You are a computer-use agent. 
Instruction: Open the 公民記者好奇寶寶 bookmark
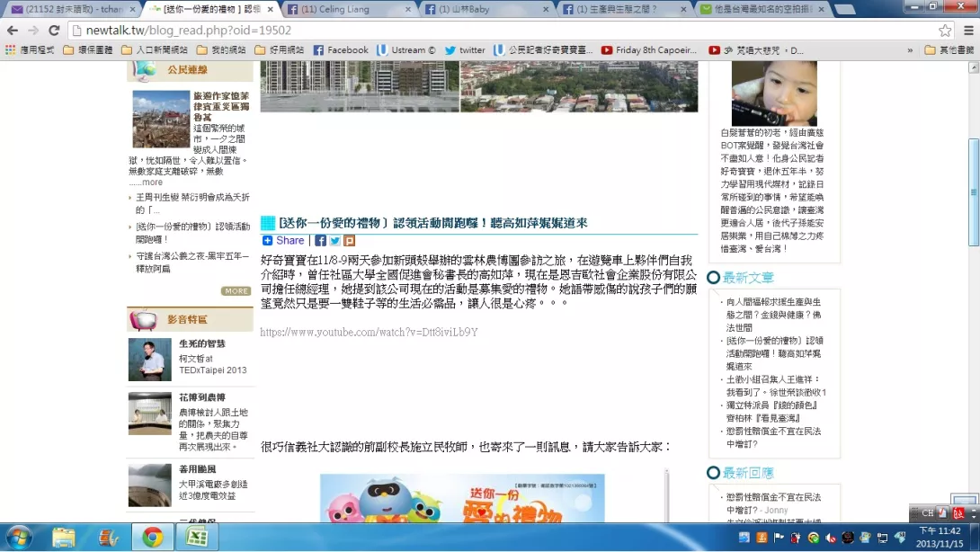click(x=543, y=50)
